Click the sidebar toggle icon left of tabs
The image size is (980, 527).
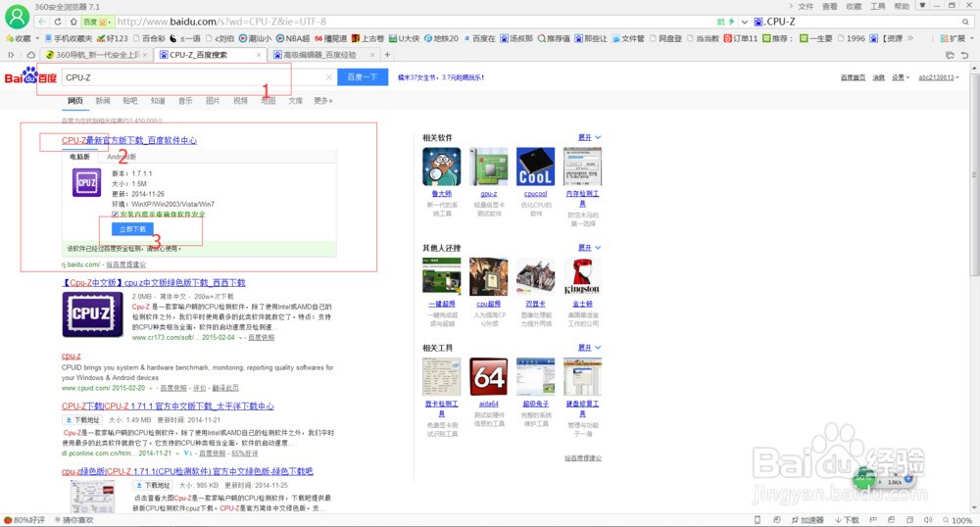(11, 55)
